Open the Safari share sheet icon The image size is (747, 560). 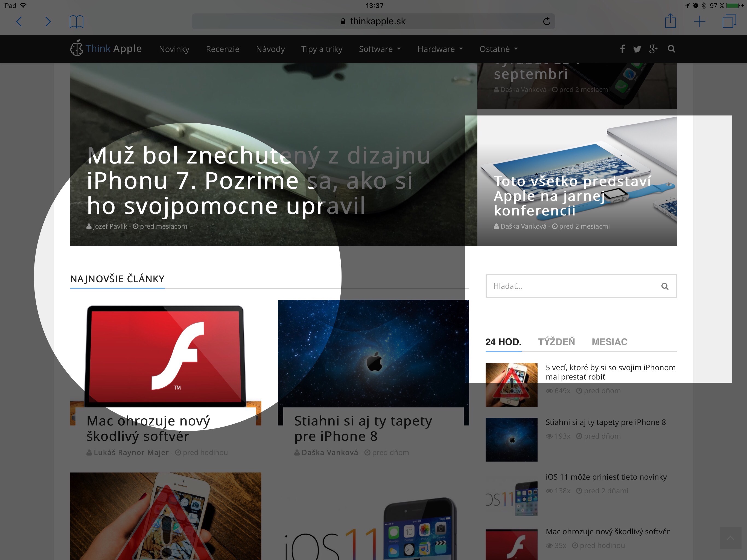[x=670, y=21]
